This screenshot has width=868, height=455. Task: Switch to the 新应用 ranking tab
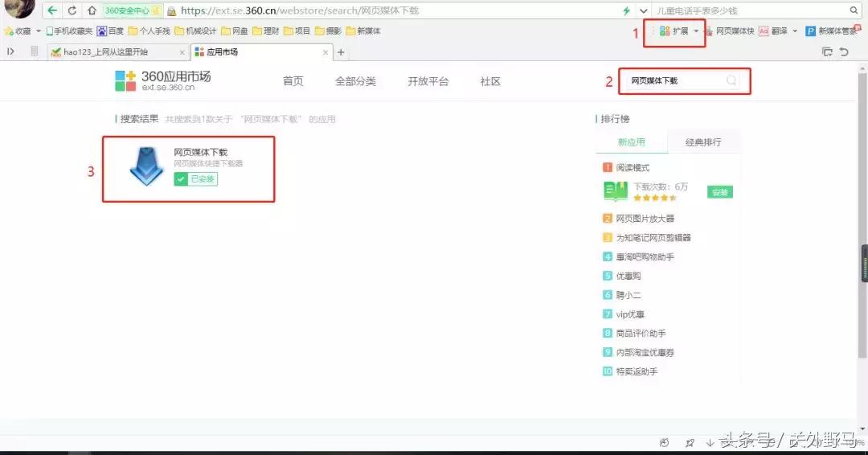[x=632, y=142]
